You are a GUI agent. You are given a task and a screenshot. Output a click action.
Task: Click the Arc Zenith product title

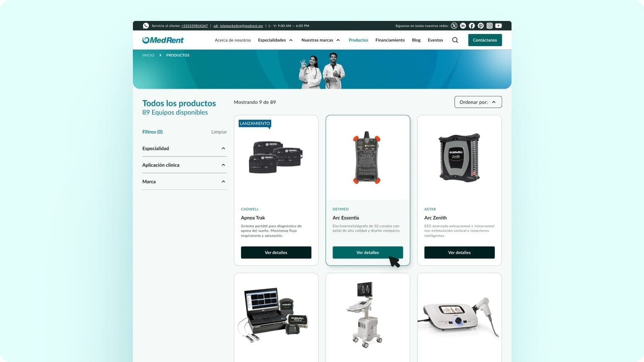435,218
